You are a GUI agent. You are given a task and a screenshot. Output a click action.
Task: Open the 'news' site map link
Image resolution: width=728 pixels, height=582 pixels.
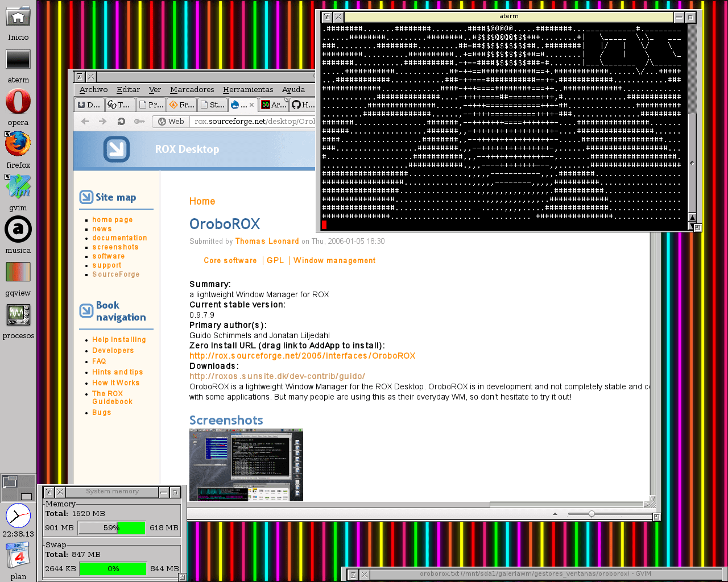tap(102, 229)
